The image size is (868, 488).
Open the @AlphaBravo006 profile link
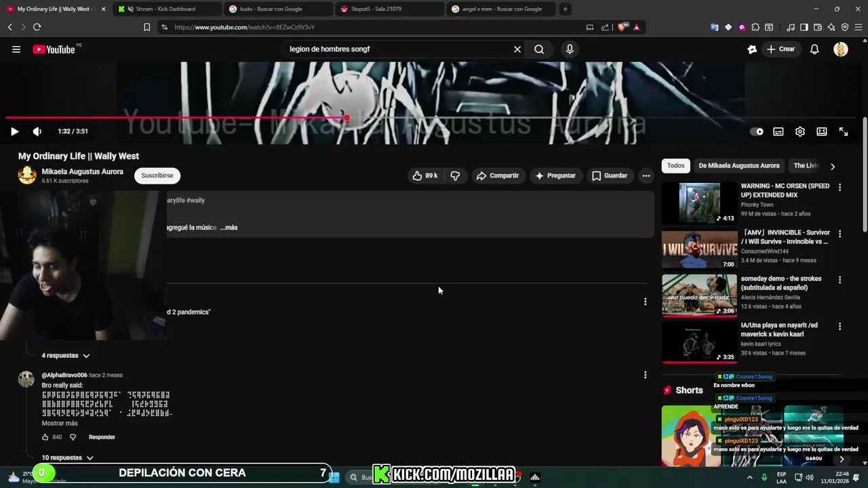coord(64,375)
